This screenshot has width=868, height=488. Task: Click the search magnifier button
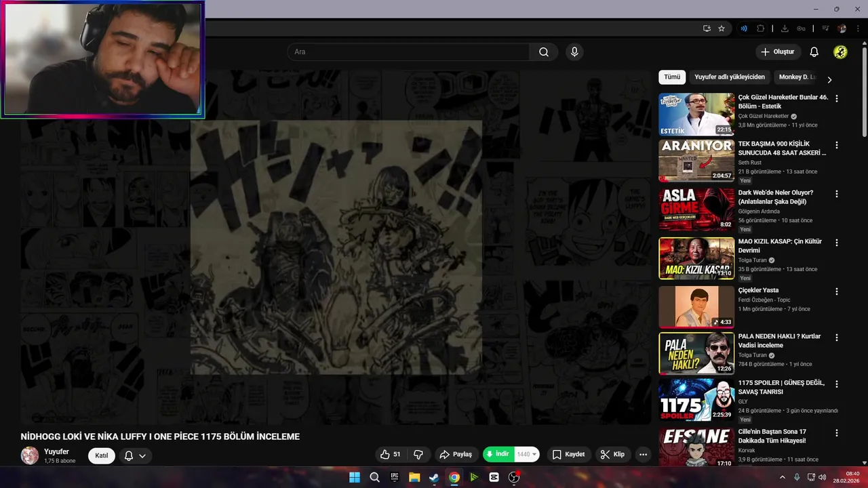(x=544, y=52)
